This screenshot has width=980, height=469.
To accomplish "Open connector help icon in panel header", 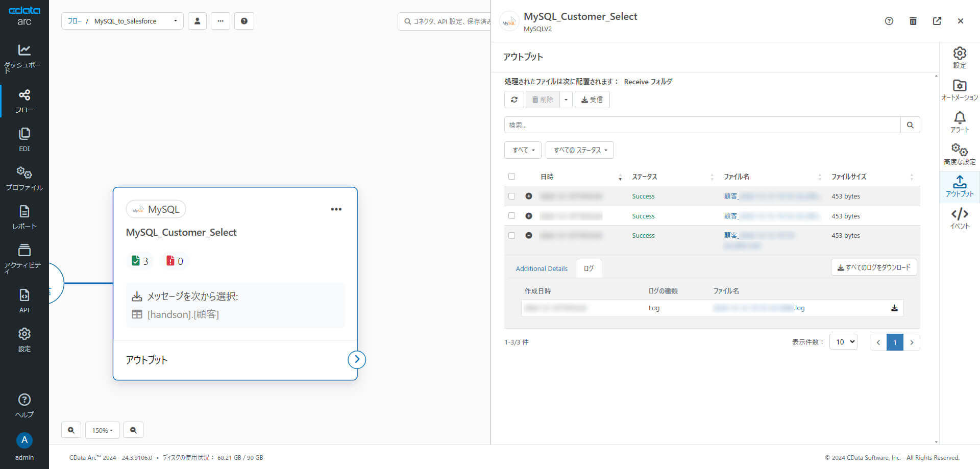I will pyautogui.click(x=889, y=21).
